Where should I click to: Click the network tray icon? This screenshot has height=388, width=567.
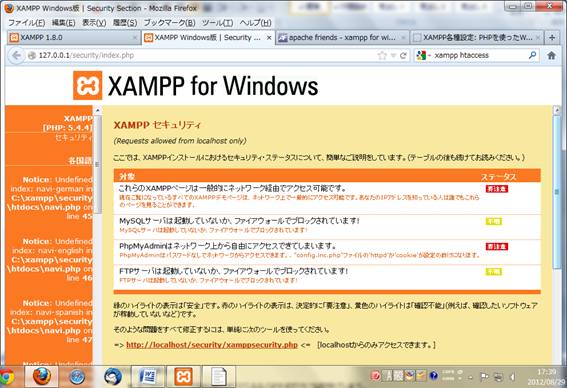tap(498, 377)
